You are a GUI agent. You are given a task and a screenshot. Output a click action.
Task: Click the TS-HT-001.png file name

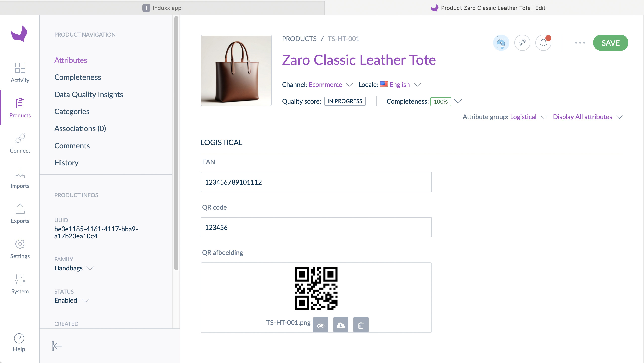click(288, 322)
